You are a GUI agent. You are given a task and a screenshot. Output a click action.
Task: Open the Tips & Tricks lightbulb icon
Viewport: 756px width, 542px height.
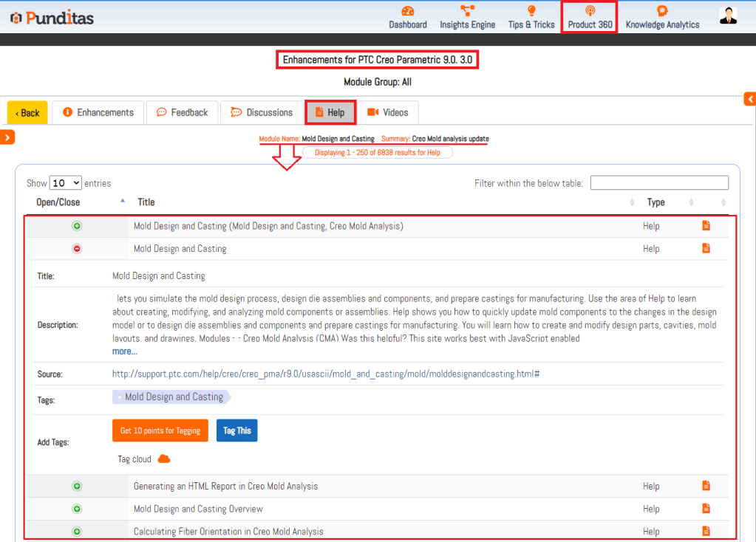531,11
